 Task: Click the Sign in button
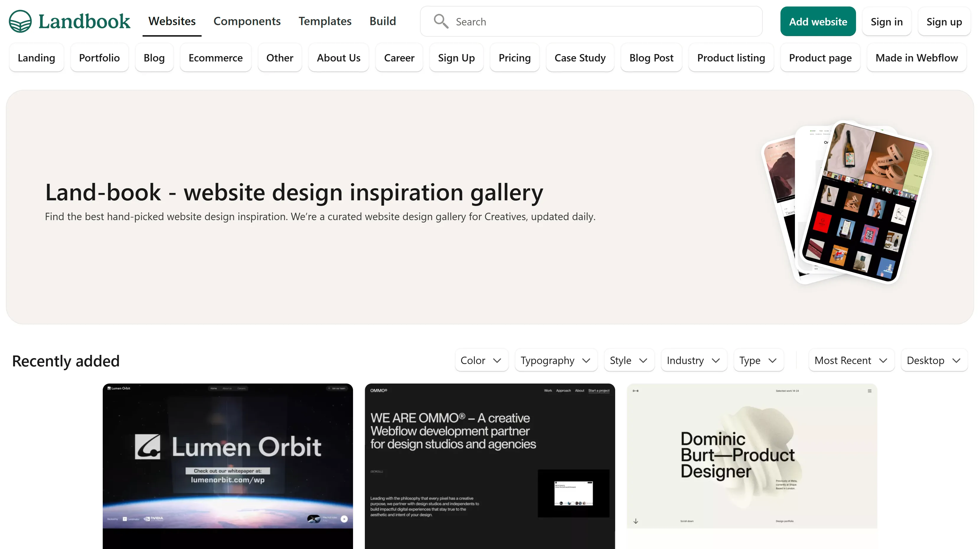(x=886, y=22)
